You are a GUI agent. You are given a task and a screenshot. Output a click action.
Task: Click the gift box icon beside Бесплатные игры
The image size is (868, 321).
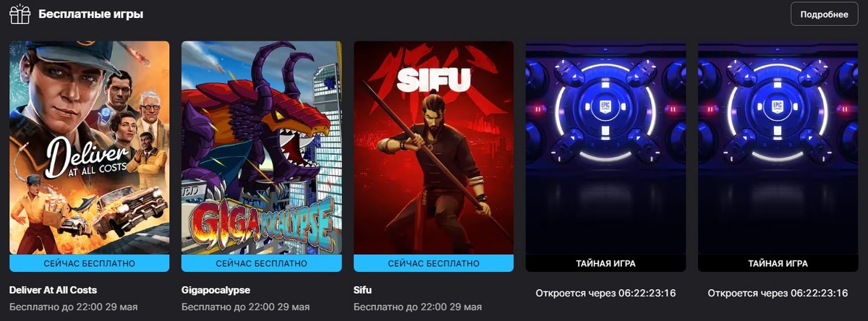pos(20,14)
